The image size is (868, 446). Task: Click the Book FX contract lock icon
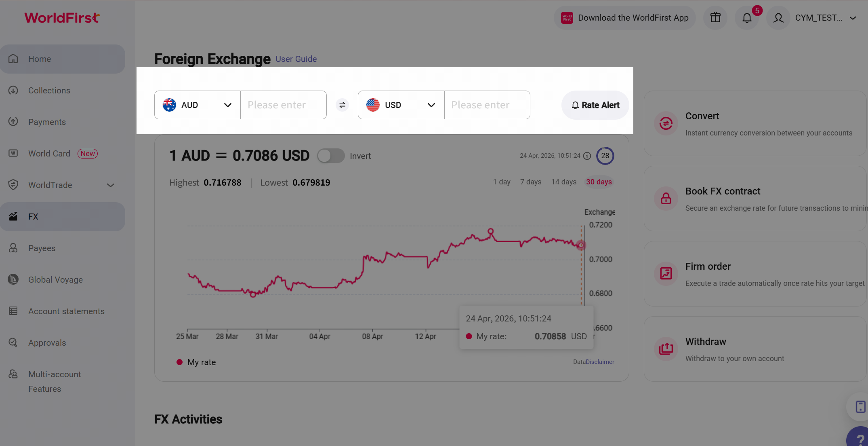pyautogui.click(x=666, y=199)
